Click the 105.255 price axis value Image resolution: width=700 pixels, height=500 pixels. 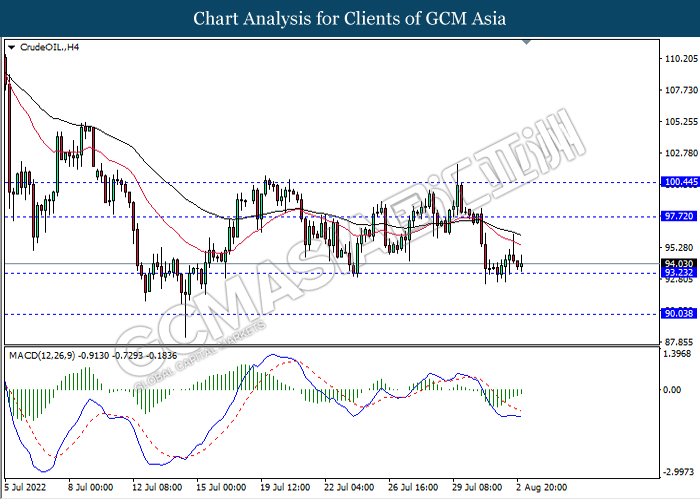click(681, 122)
